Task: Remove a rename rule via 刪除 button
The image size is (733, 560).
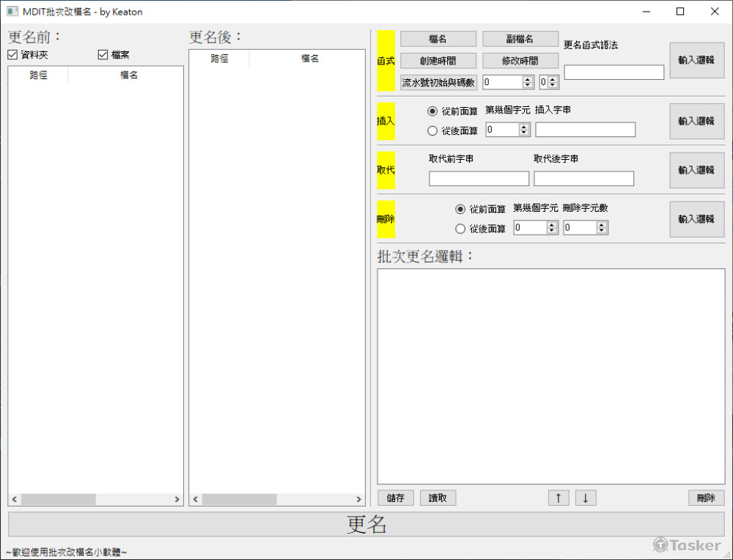Action: tap(705, 497)
